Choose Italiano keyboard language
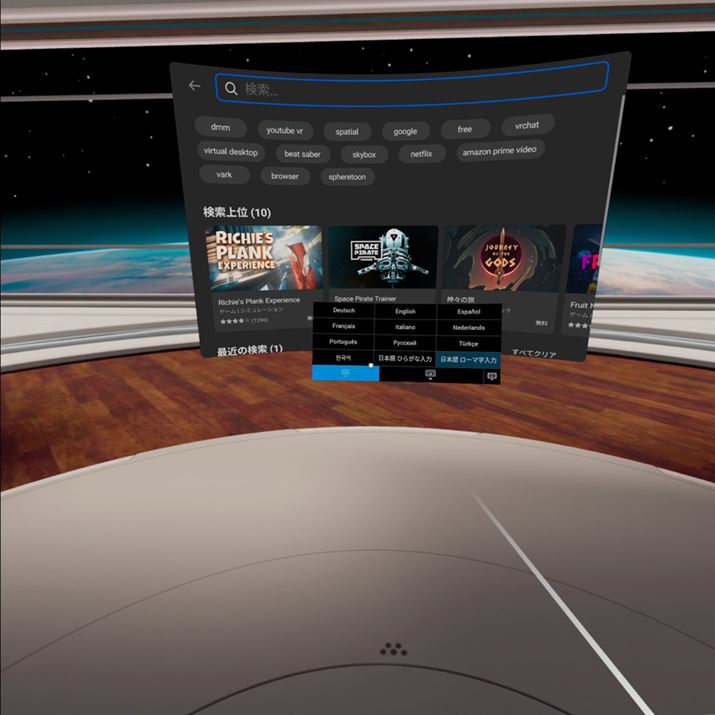Image resolution: width=715 pixels, height=715 pixels. (405, 327)
